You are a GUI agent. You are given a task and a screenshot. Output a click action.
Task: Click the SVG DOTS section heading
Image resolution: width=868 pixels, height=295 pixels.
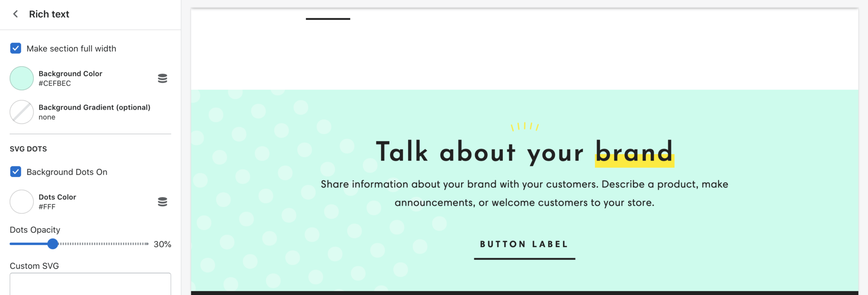coord(27,149)
